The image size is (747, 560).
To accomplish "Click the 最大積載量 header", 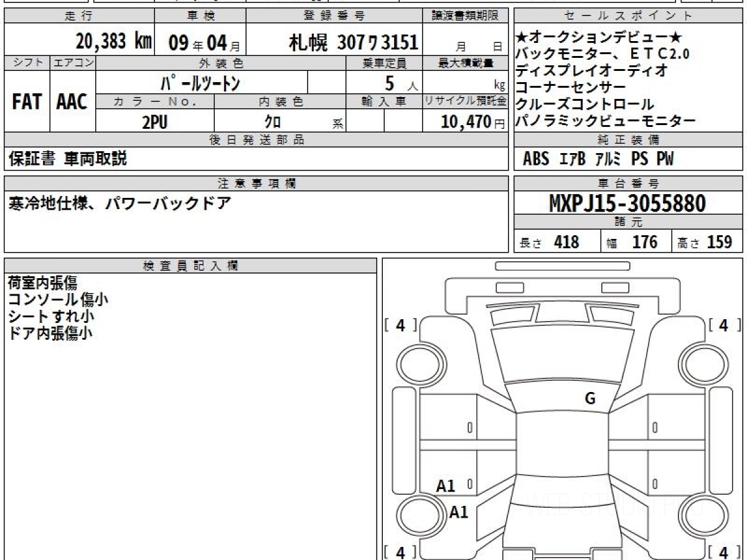I will coord(466,63).
